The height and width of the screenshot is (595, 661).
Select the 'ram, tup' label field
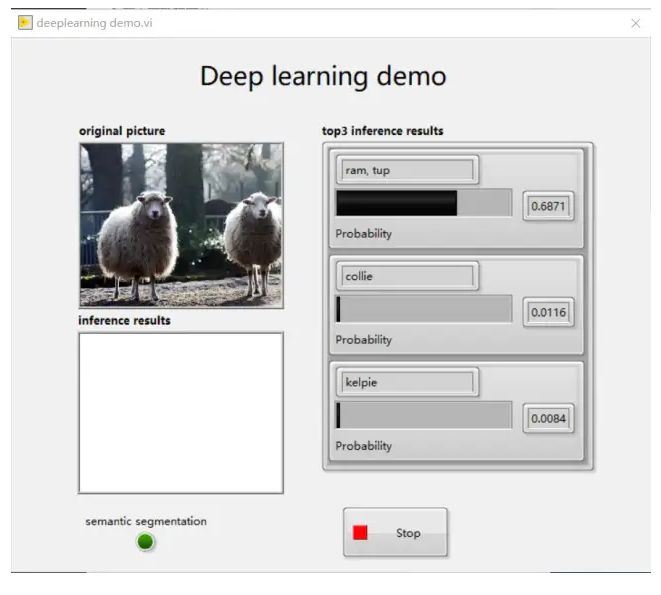(x=407, y=170)
